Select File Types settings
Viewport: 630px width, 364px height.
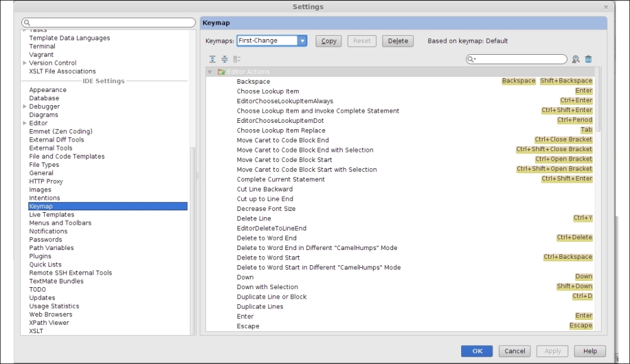[44, 165]
